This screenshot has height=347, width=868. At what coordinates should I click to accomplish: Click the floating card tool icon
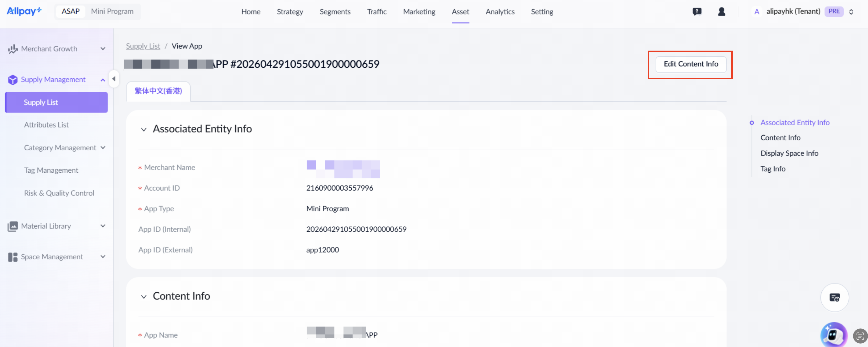coord(835,298)
